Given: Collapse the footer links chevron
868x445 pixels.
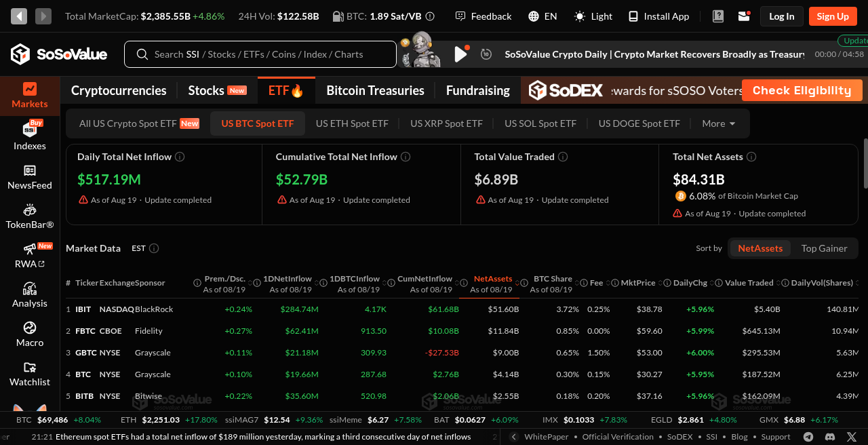Looking at the screenshot, I should [x=513, y=437].
